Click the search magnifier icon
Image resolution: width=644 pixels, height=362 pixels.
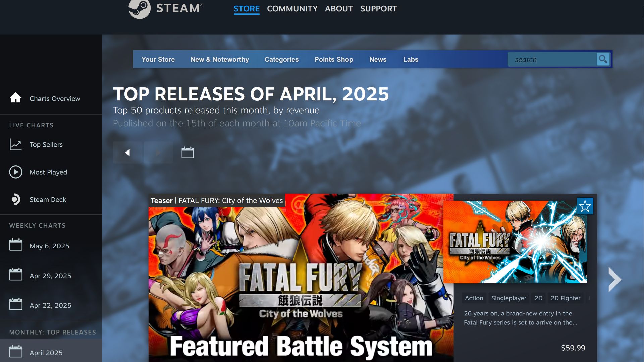point(603,59)
